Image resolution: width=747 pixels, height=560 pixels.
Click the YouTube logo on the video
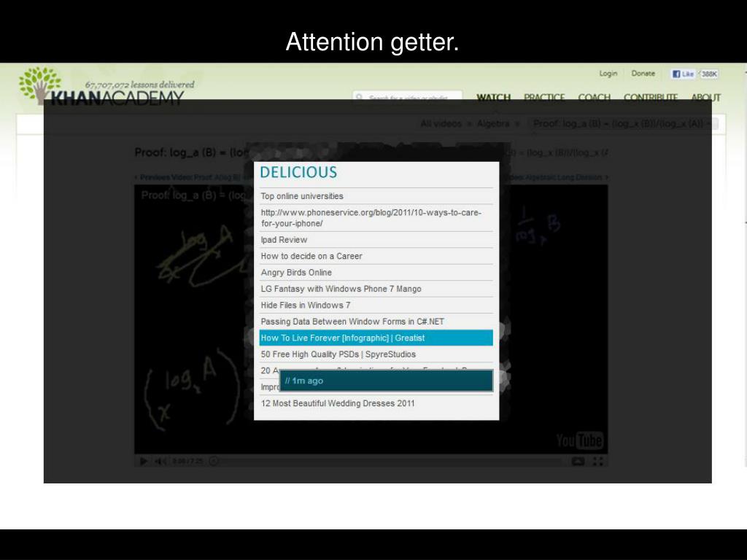[x=580, y=440]
